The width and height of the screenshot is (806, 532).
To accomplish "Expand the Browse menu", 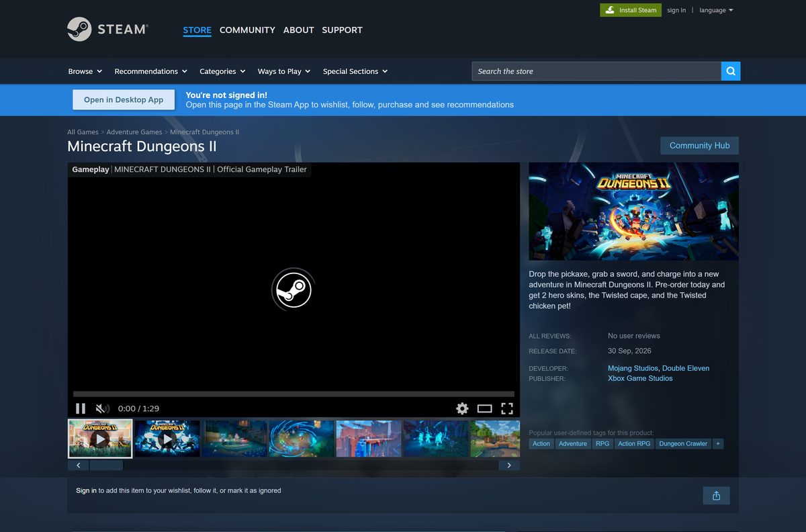I will [x=85, y=71].
